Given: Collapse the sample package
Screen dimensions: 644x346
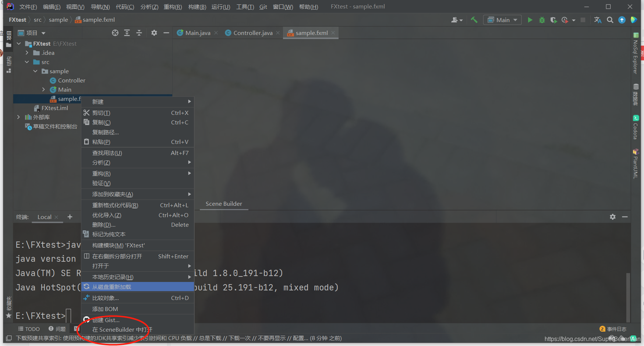Looking at the screenshot, I should (x=35, y=71).
